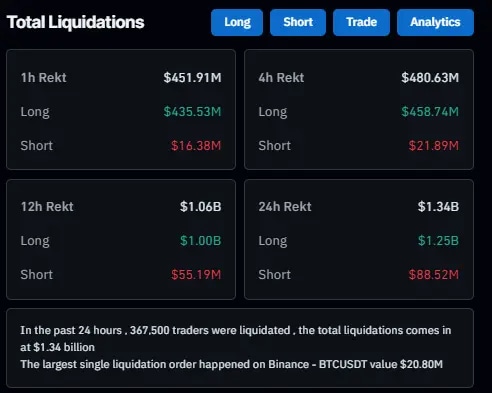Click the 24h Rekt label

[x=285, y=207]
